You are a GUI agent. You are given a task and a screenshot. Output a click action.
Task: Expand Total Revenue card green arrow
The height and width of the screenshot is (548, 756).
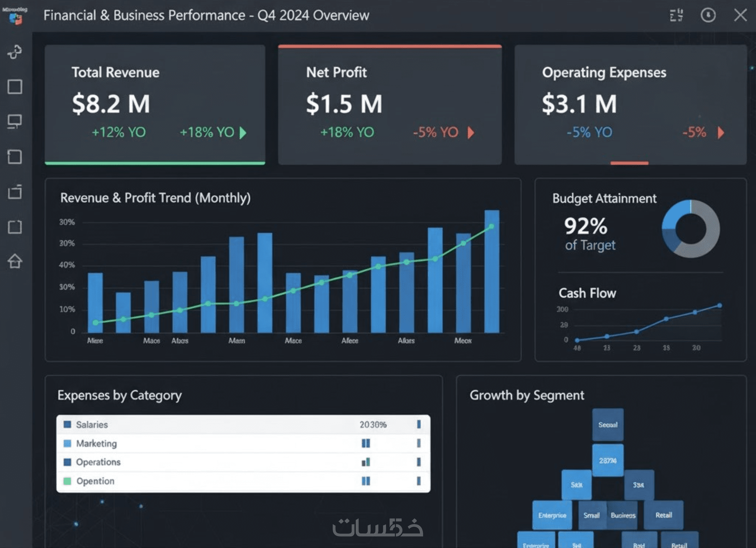243,133
